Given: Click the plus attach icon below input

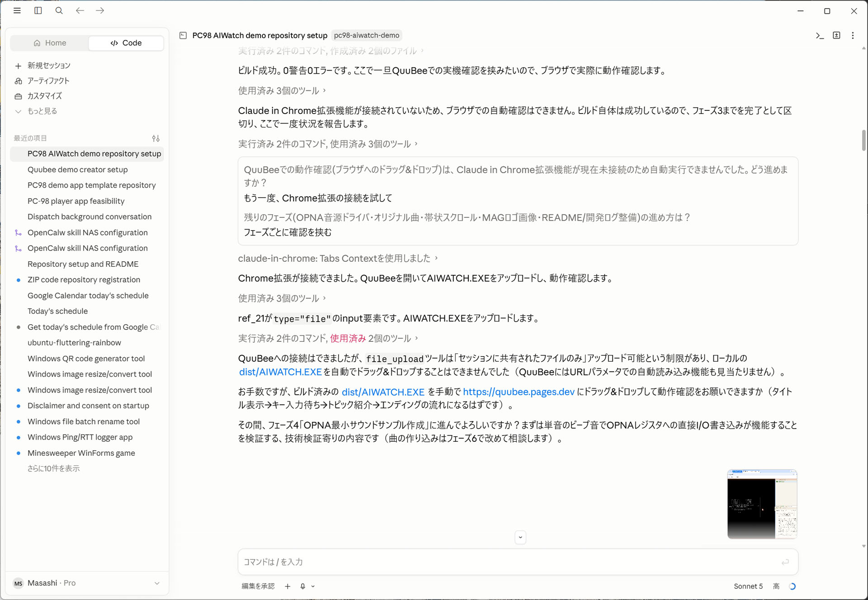Looking at the screenshot, I should tap(288, 586).
